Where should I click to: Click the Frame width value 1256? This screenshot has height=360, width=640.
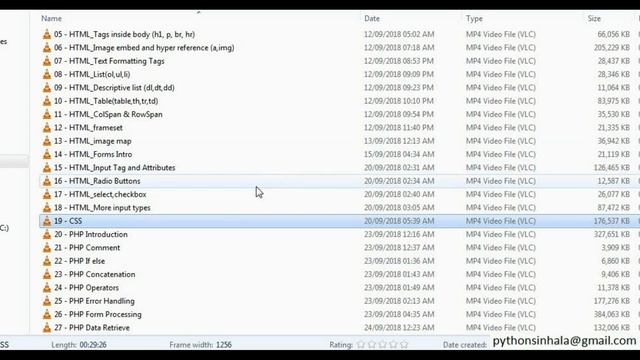224,345
